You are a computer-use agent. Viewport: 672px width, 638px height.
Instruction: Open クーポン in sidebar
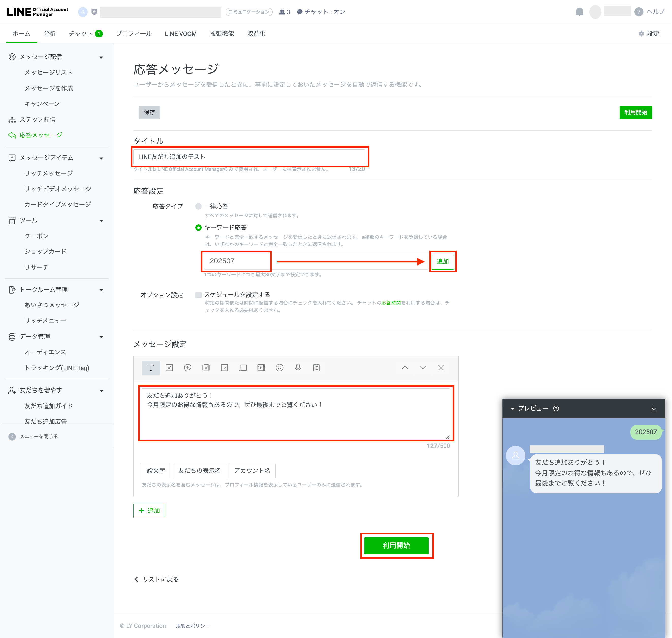point(36,236)
